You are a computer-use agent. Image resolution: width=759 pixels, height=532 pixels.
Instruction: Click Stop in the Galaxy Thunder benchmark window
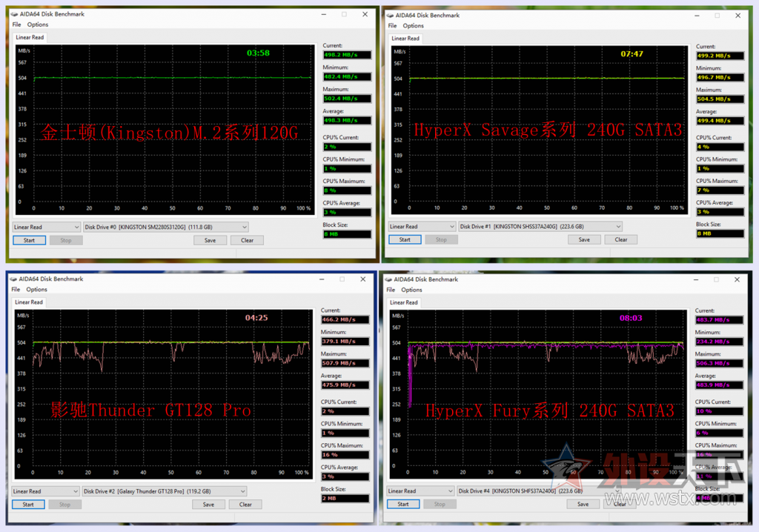[x=65, y=505]
